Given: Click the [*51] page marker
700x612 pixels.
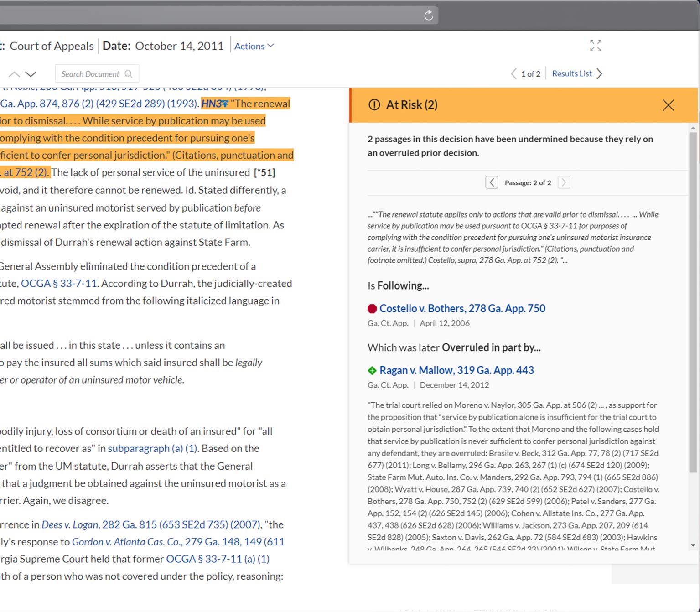Looking at the screenshot, I should (x=264, y=172).
